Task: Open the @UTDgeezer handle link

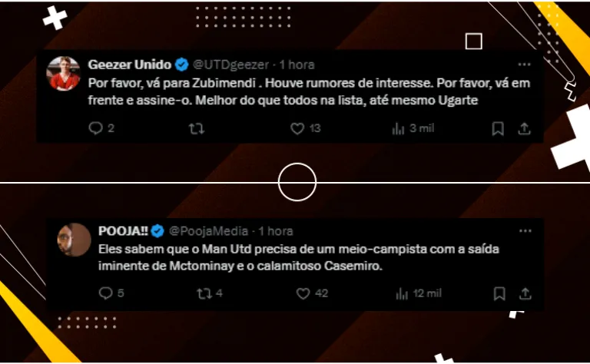Action: click(230, 65)
